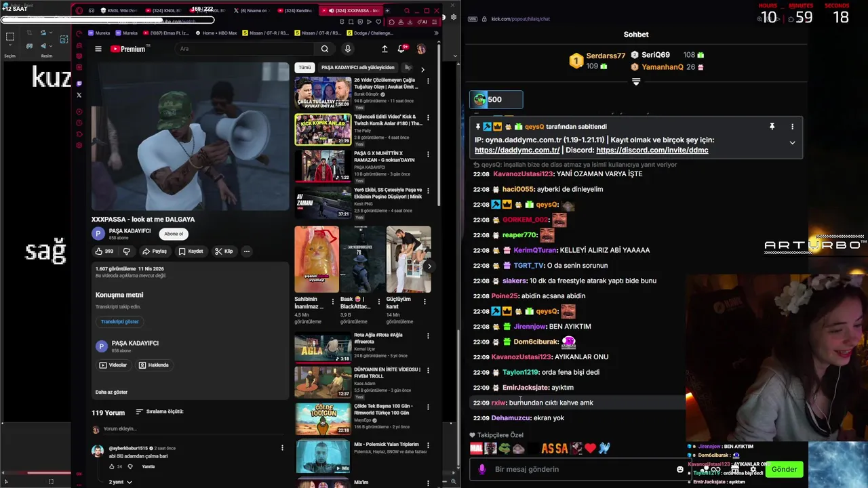Like the ayberkbabur1515 comment
Image resolution: width=868 pixels, height=488 pixels.
coord(112,466)
